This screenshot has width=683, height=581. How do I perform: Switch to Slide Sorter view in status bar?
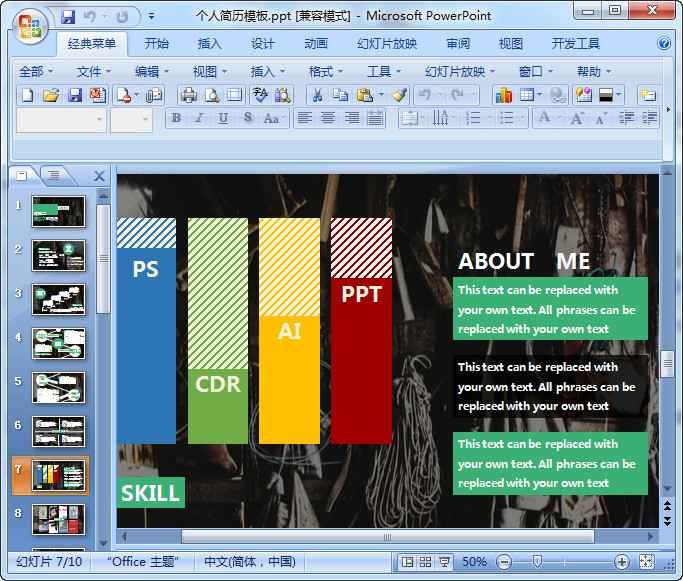pyautogui.click(x=426, y=562)
